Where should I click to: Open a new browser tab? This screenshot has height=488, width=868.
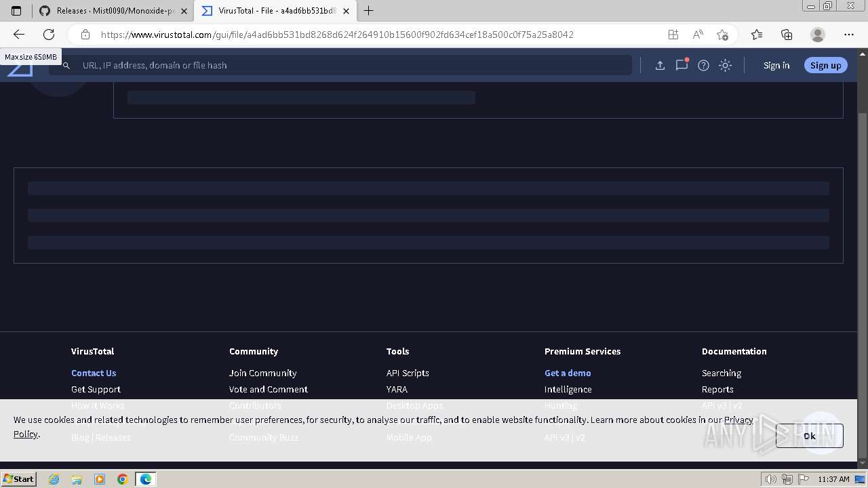[369, 11]
